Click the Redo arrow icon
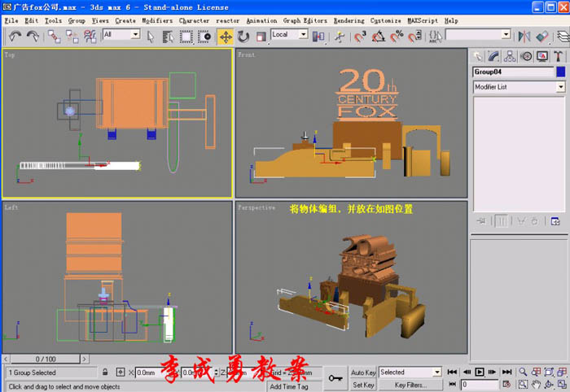Image resolution: width=570 pixels, height=392 pixels. point(33,37)
